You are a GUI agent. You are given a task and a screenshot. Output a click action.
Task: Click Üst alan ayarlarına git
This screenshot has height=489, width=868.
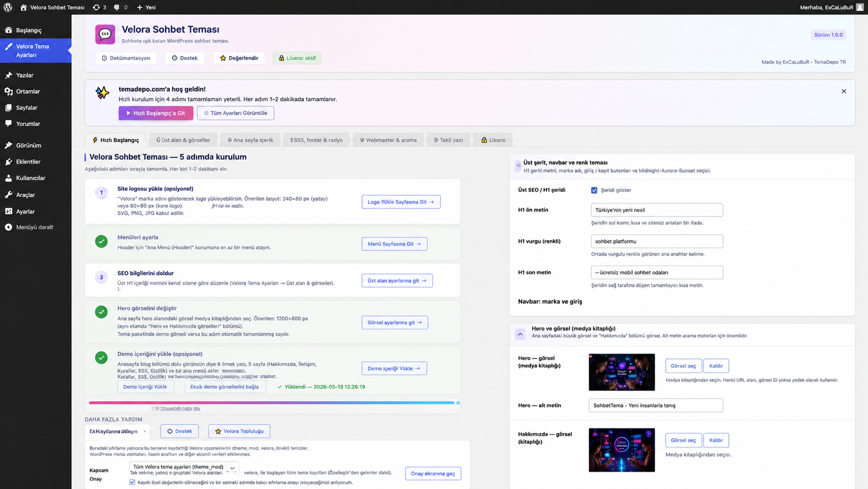[x=397, y=281]
